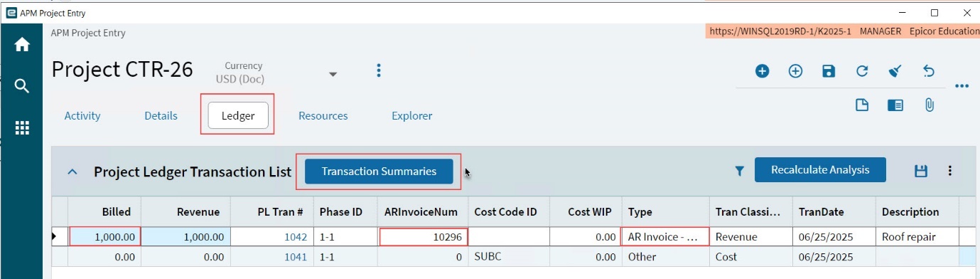Click the Clear broom icon
Image resolution: width=980 pixels, height=279 pixels.
point(895,71)
